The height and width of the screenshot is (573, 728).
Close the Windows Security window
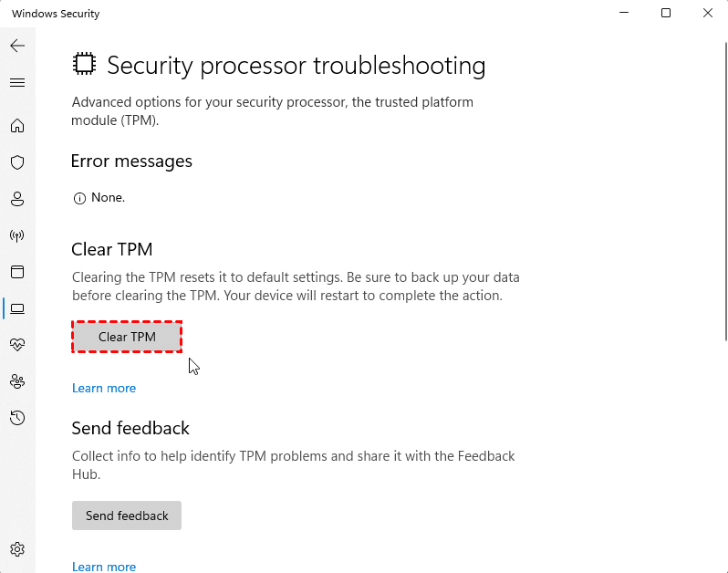click(x=708, y=14)
